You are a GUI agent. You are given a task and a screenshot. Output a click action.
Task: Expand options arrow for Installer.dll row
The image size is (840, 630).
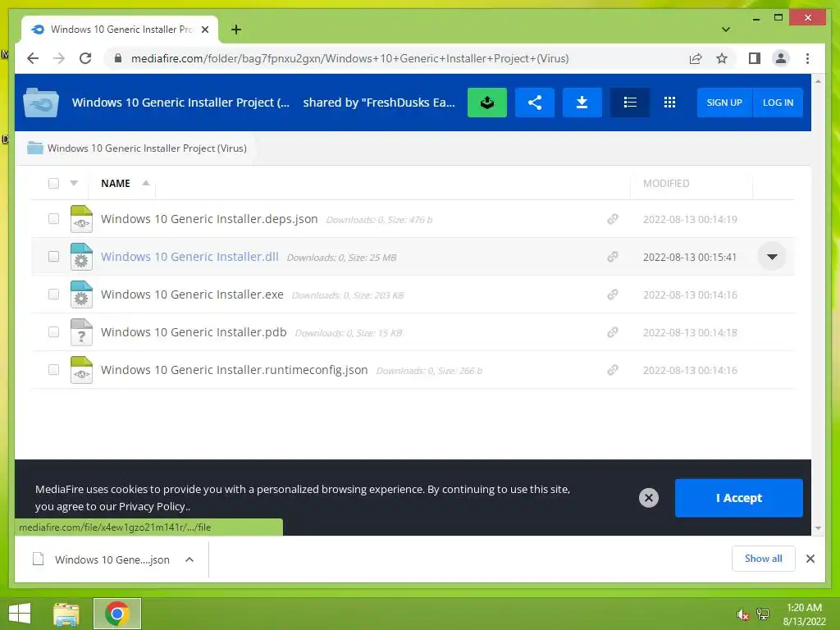(772, 257)
